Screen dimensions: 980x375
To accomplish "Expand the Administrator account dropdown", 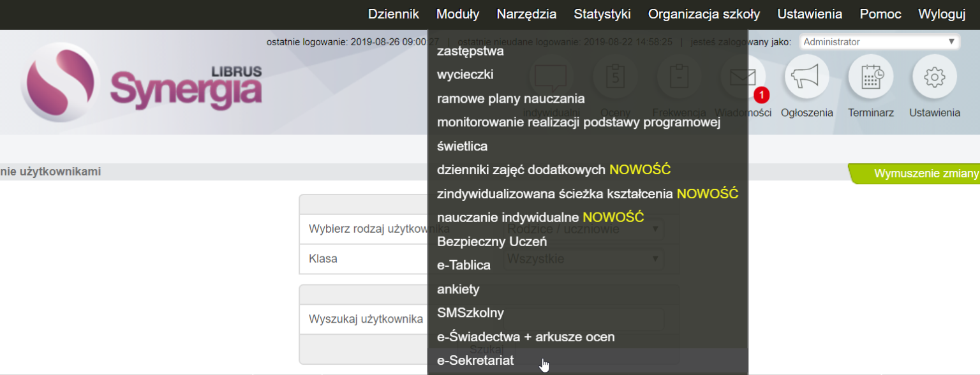I will 880,42.
